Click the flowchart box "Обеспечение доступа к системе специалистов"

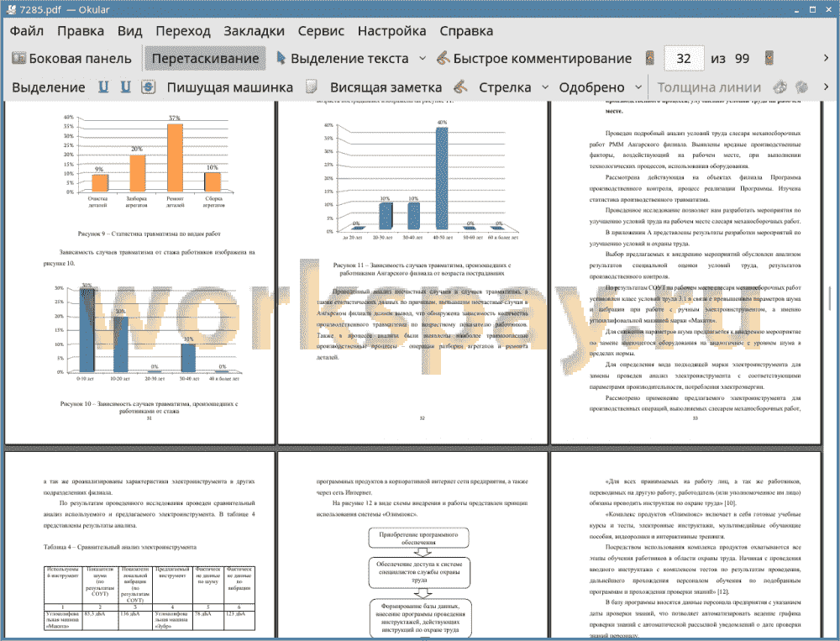coord(419,572)
